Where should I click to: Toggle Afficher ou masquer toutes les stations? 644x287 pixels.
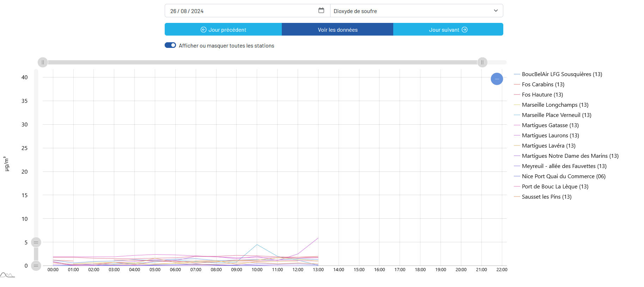tap(170, 45)
